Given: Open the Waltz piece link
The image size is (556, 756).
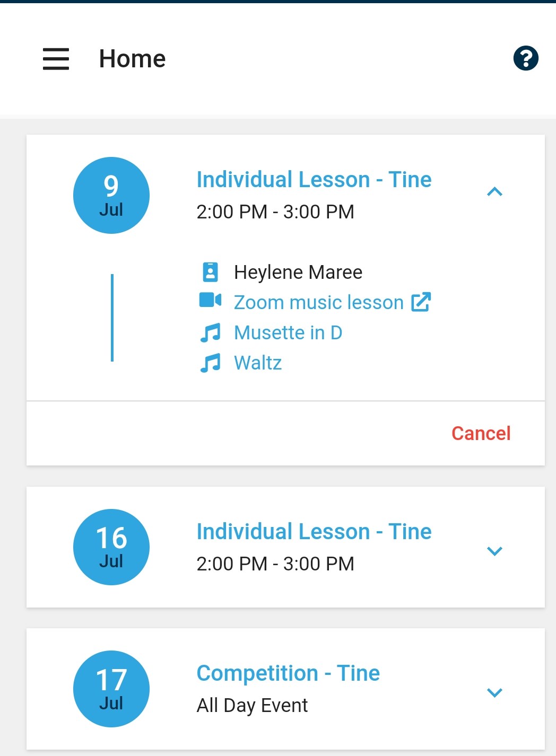Looking at the screenshot, I should pos(258,363).
